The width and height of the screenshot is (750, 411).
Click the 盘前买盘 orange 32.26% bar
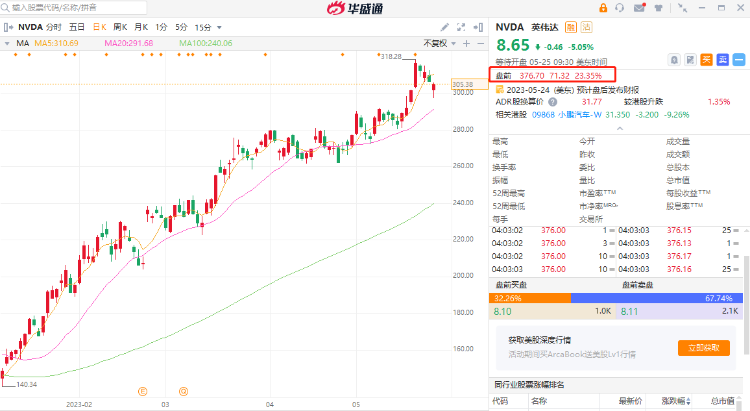[530, 298]
